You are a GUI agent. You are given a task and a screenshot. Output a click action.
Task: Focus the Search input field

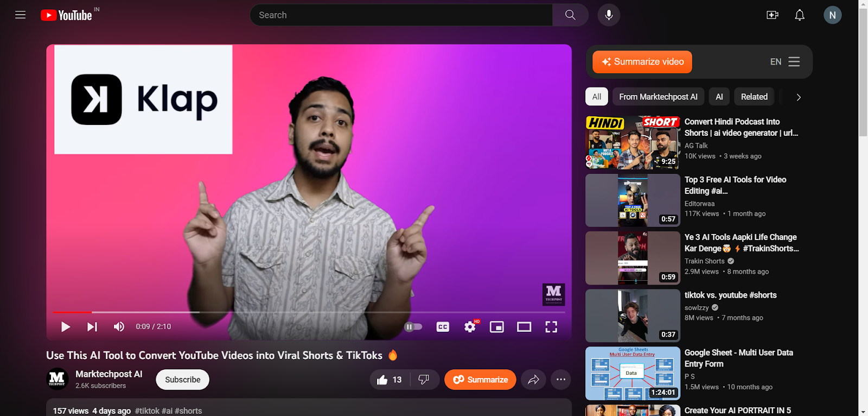tap(401, 15)
